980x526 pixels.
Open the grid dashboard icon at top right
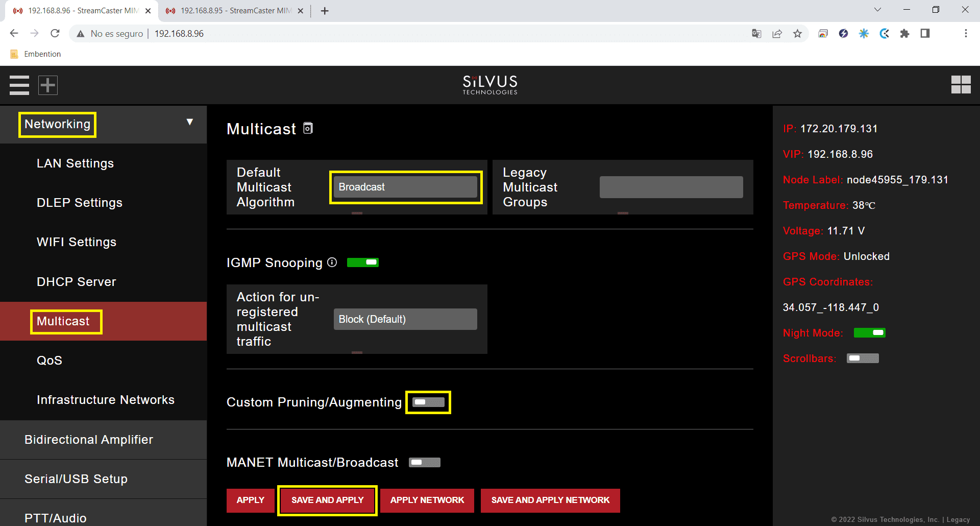(961, 85)
